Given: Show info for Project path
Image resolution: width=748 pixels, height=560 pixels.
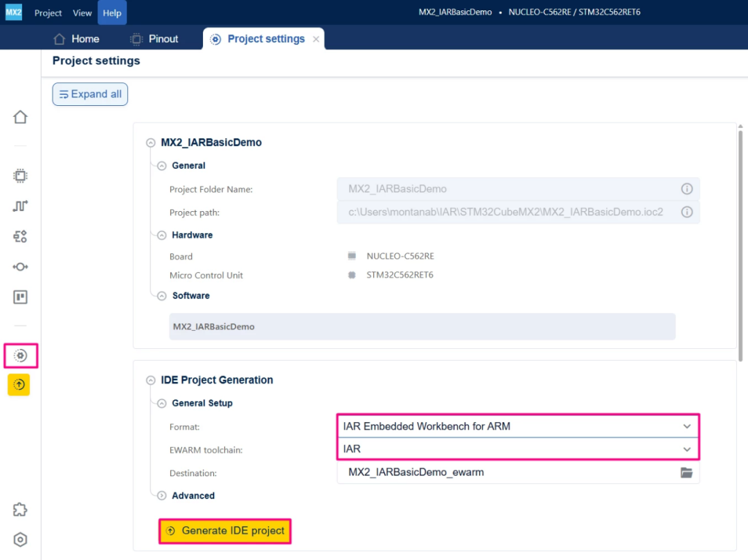Looking at the screenshot, I should [686, 212].
